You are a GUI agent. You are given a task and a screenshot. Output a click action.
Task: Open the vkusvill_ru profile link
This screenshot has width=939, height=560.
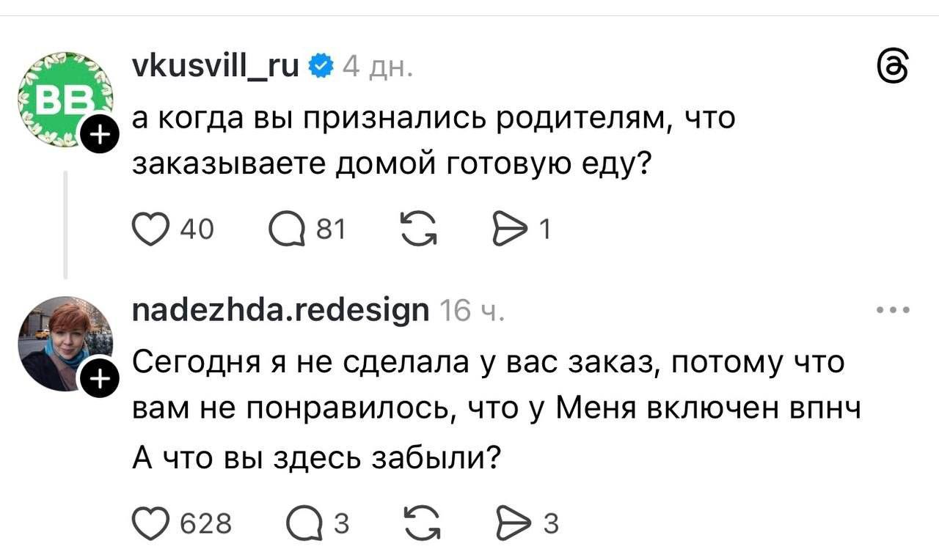tap(215, 67)
